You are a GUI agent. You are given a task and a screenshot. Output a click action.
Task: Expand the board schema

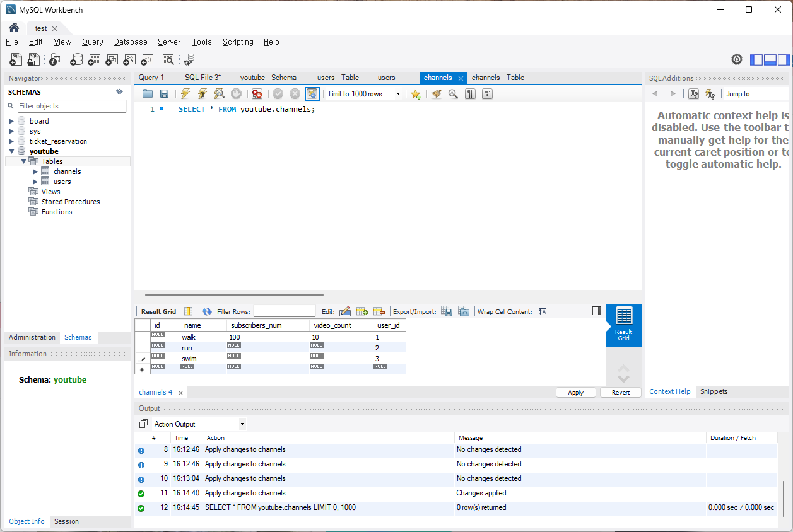(11, 121)
